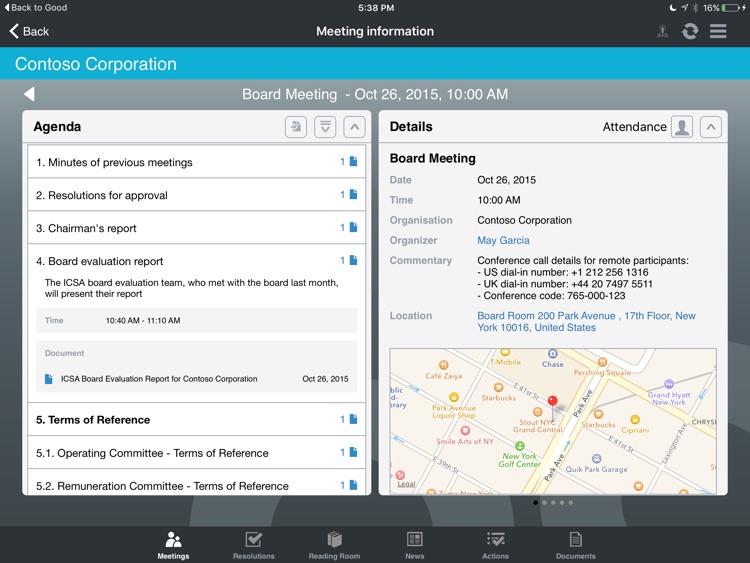Open document icon for Remuneration Committee item
This screenshot has height=563, width=750.
353,485
